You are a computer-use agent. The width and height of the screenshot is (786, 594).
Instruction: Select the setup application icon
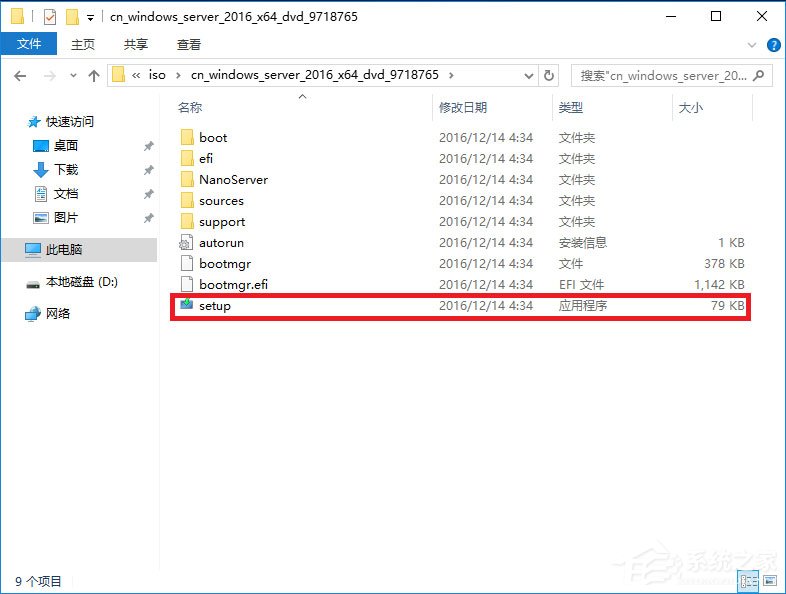click(186, 304)
